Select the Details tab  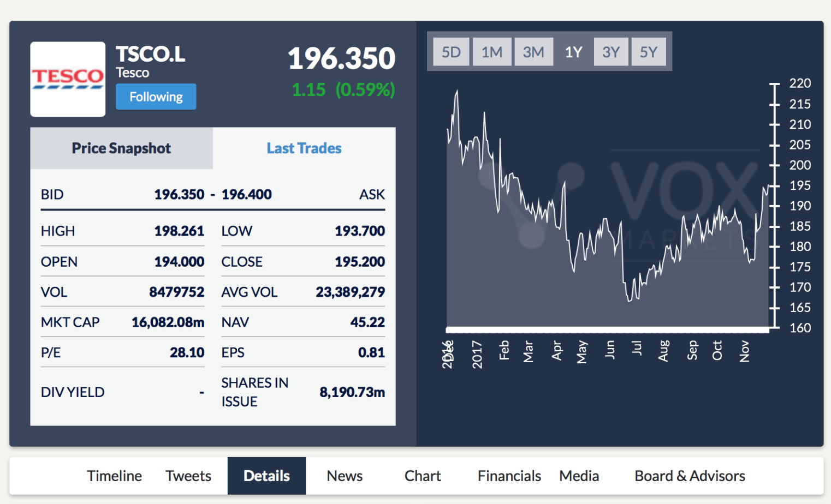tap(266, 476)
